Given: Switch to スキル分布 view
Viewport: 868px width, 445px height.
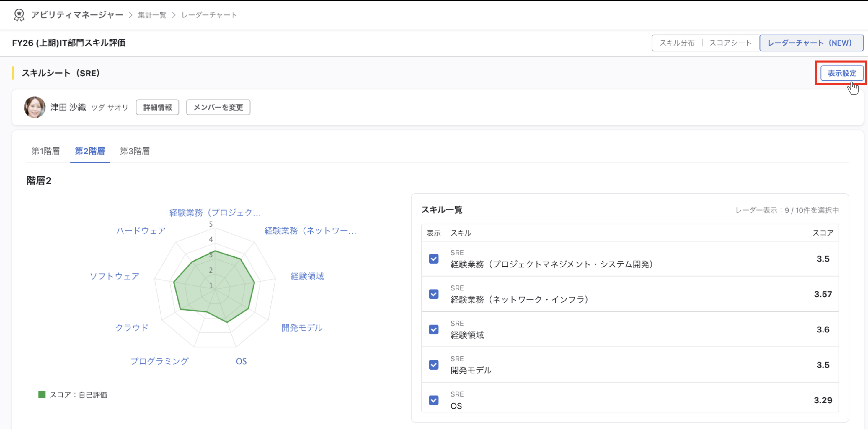Looking at the screenshot, I should (x=677, y=43).
